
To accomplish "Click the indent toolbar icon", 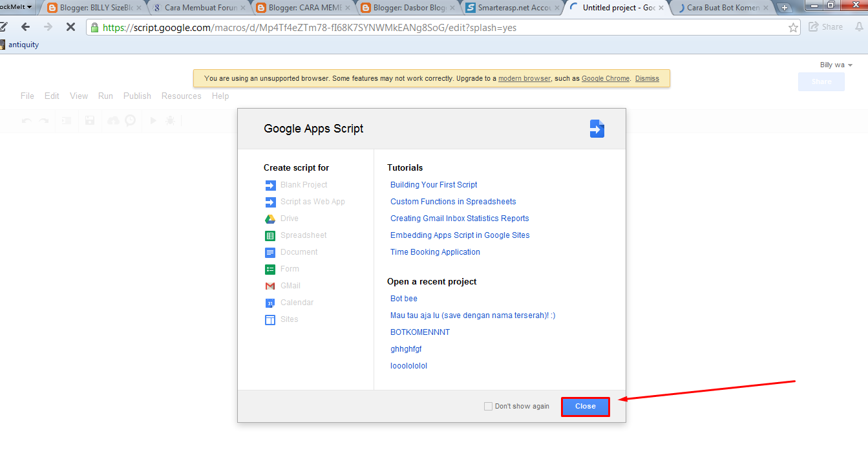I will [x=67, y=120].
